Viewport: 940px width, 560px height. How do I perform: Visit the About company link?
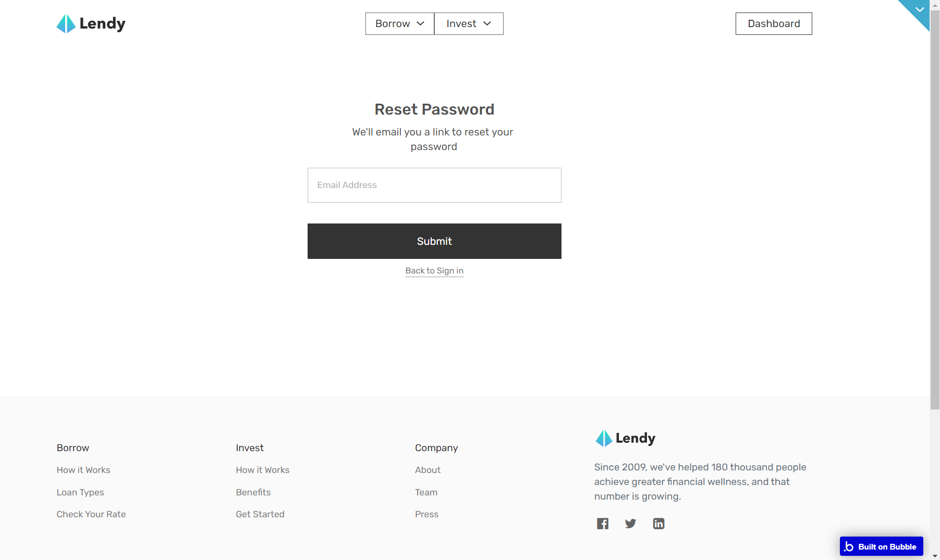pos(428,470)
